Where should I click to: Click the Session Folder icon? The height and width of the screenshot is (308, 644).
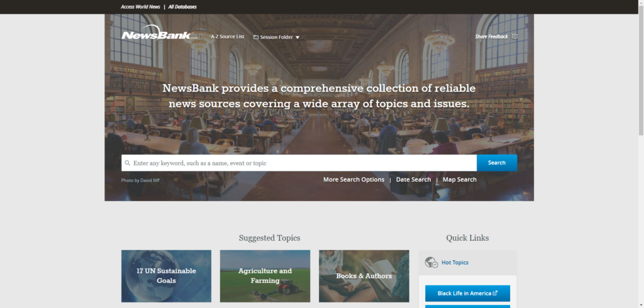(x=256, y=37)
